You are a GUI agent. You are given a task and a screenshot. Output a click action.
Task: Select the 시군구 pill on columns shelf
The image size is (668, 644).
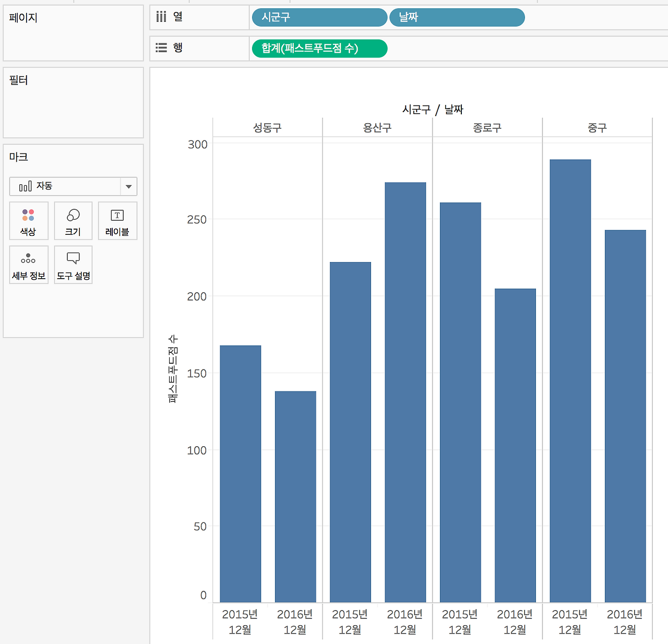(319, 17)
